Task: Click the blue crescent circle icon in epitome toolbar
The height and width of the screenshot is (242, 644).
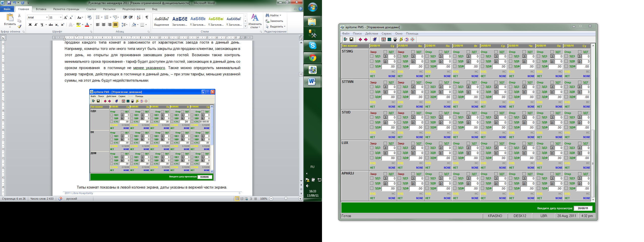Action: tap(407, 39)
